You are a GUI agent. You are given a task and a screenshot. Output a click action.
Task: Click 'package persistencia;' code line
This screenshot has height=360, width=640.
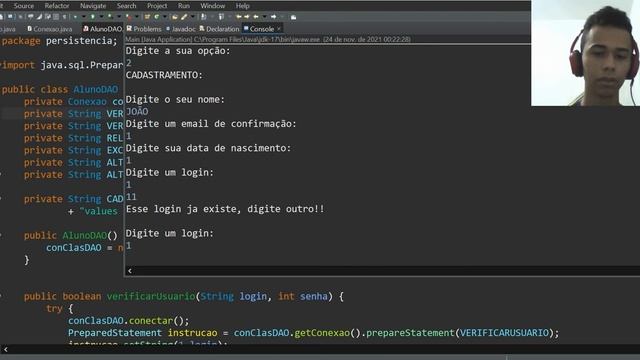(x=59, y=41)
